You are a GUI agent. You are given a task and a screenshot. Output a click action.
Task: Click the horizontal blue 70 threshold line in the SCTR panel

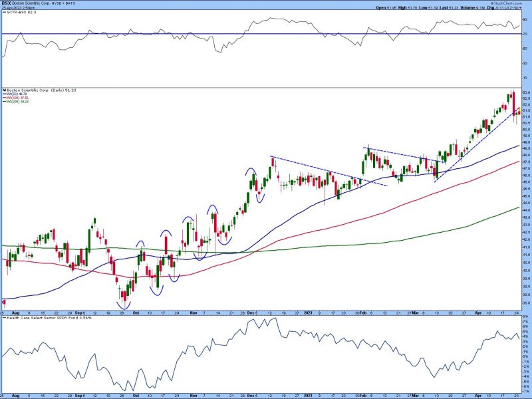261,34
